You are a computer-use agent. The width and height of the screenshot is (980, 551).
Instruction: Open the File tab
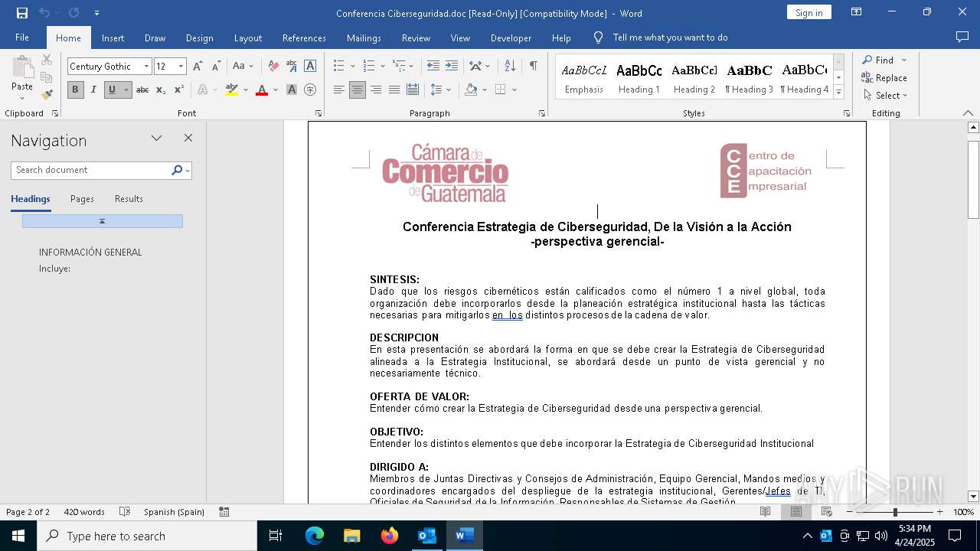22,37
